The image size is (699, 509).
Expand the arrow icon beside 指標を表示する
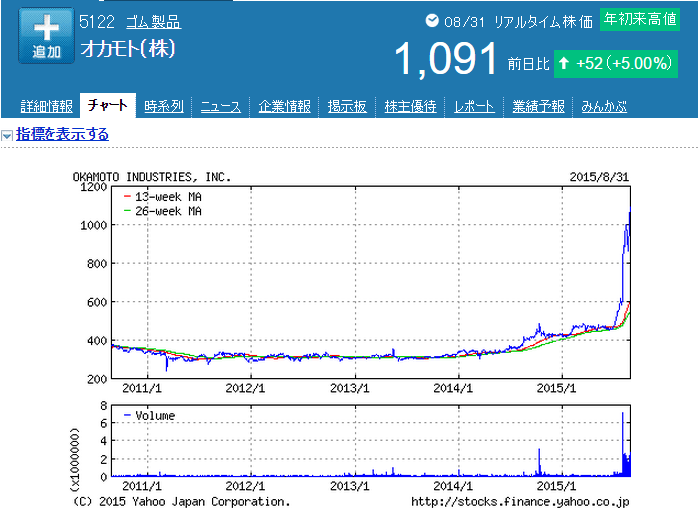pos(7,135)
